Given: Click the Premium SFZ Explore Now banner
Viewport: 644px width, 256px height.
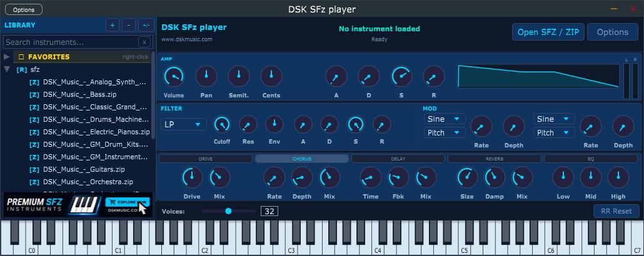Looking at the screenshot, I should click(78, 204).
